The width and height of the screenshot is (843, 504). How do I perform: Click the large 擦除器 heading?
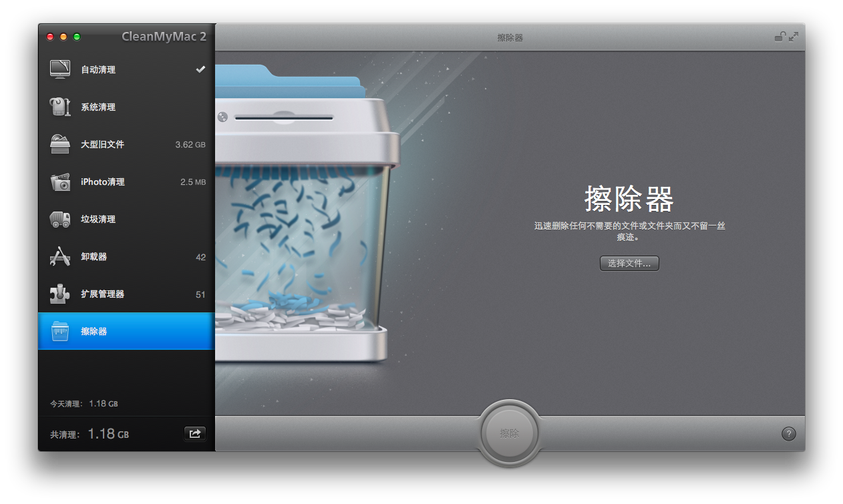(629, 198)
